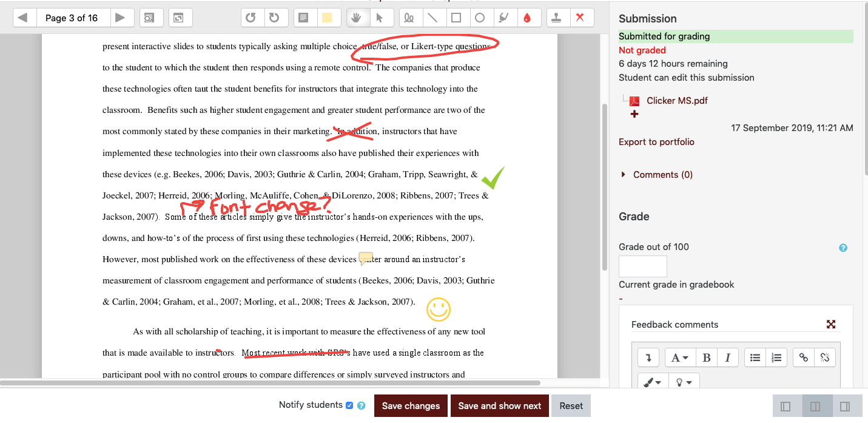The image size is (868, 423).
Task: Activate the Stamp tool
Action: (557, 18)
